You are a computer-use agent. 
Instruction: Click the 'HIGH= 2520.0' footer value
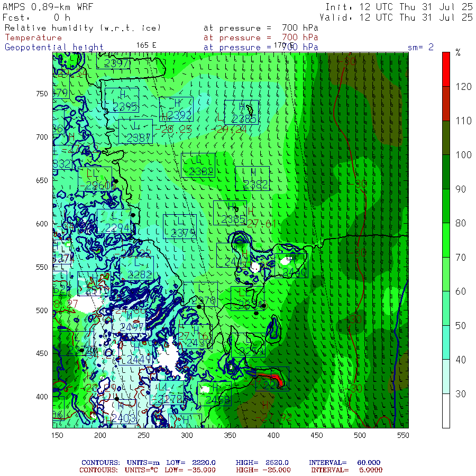262,463
